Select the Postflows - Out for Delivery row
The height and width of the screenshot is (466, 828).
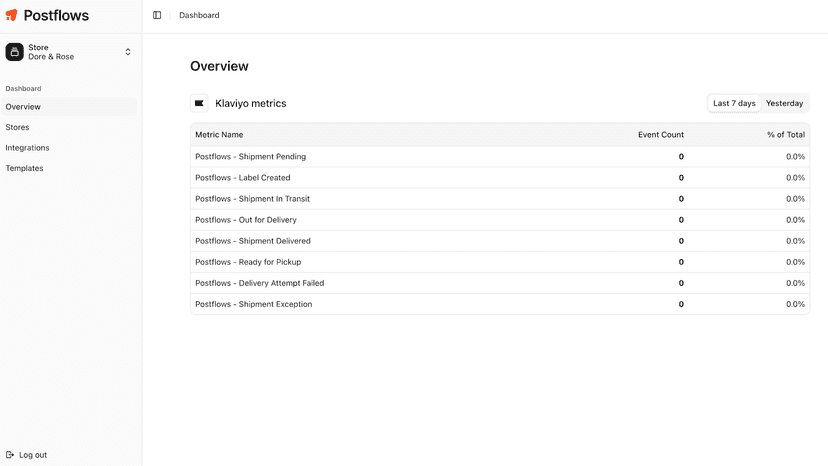click(500, 220)
